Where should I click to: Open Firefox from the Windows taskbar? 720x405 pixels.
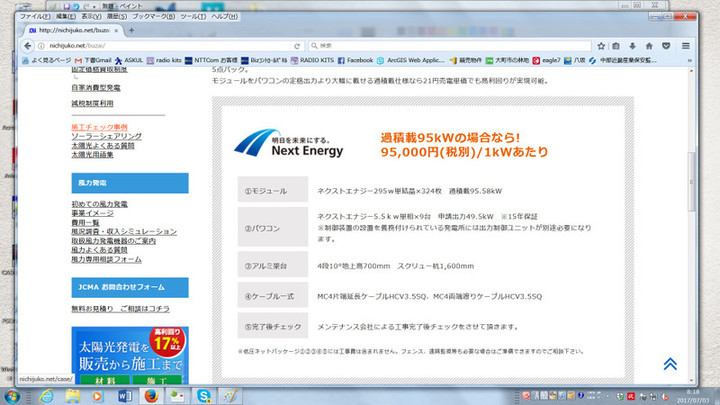[x=153, y=396]
